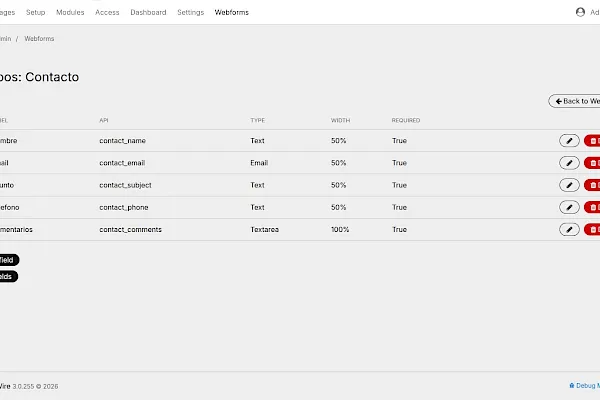Edit the contact_phone field with pencil icon
The width and height of the screenshot is (600, 400).
[569, 207]
